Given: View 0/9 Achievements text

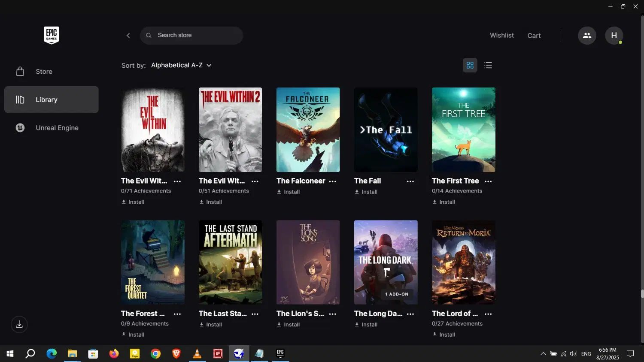Looking at the screenshot, I should click(x=145, y=324).
